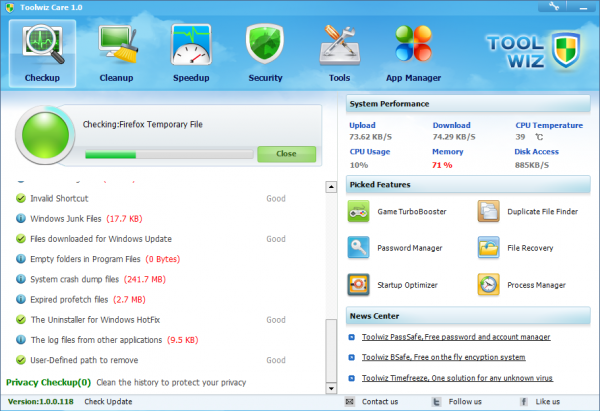Click the System Performance header
Screen dimensions: 600x411
click(x=468, y=104)
